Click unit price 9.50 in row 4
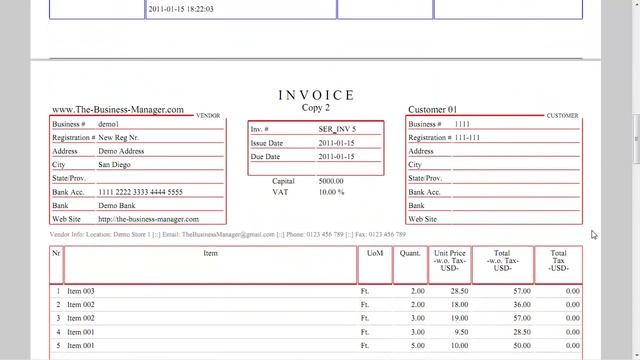This screenshot has width=640, height=360. coord(461,332)
